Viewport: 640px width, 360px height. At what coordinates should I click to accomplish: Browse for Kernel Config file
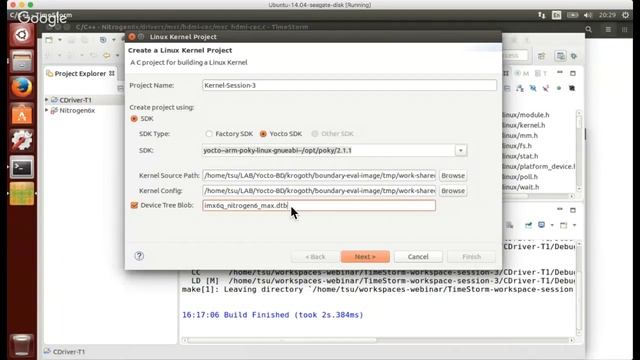(x=453, y=191)
